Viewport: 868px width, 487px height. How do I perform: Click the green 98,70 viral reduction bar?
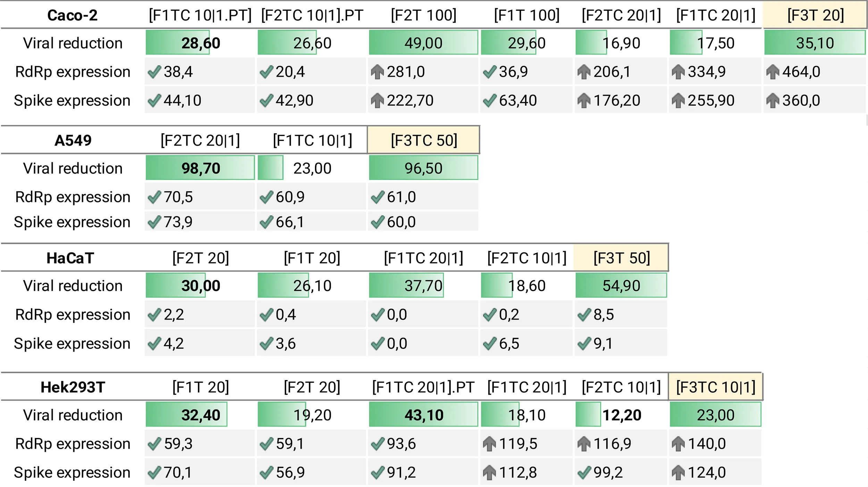[x=200, y=168]
